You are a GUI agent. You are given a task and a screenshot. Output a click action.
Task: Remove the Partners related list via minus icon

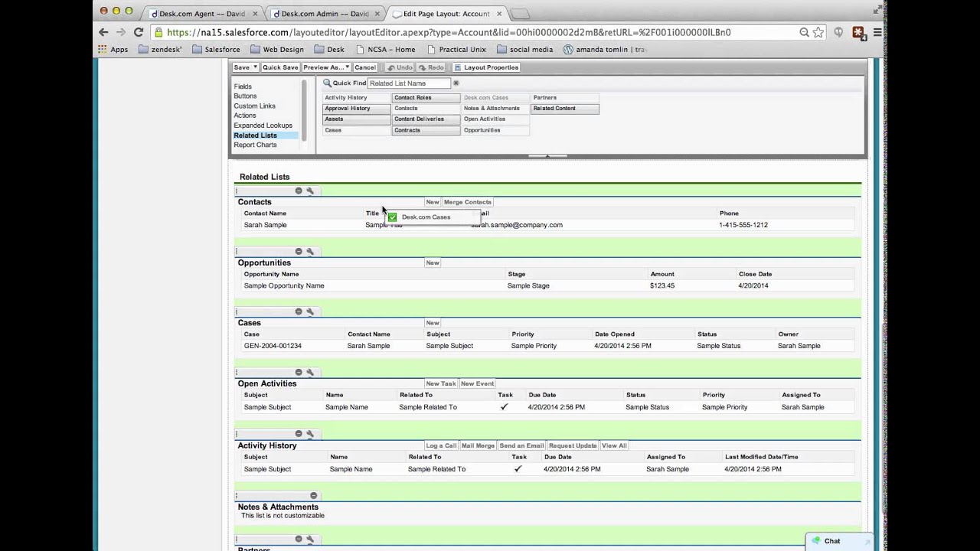[x=299, y=539]
